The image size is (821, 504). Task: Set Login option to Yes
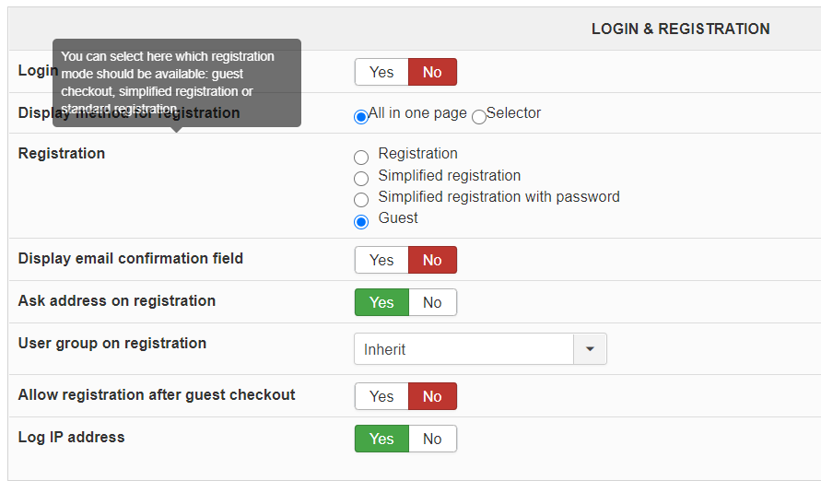(381, 72)
